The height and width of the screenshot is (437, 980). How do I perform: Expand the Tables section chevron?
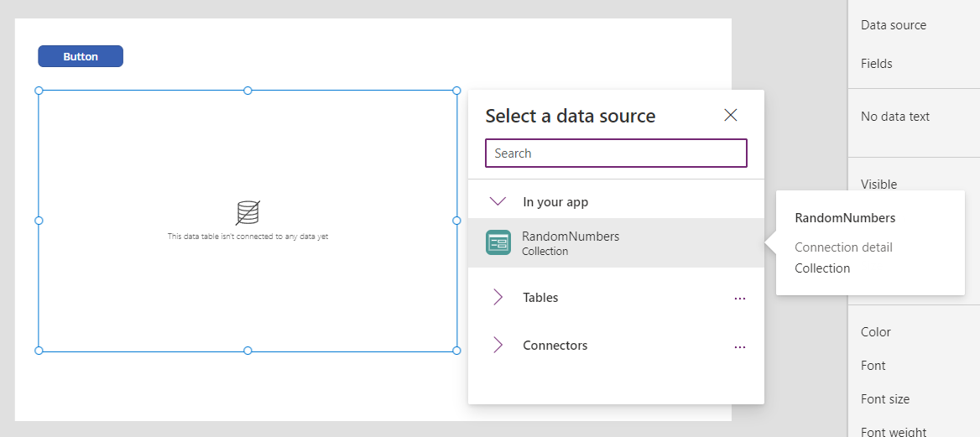click(x=498, y=297)
